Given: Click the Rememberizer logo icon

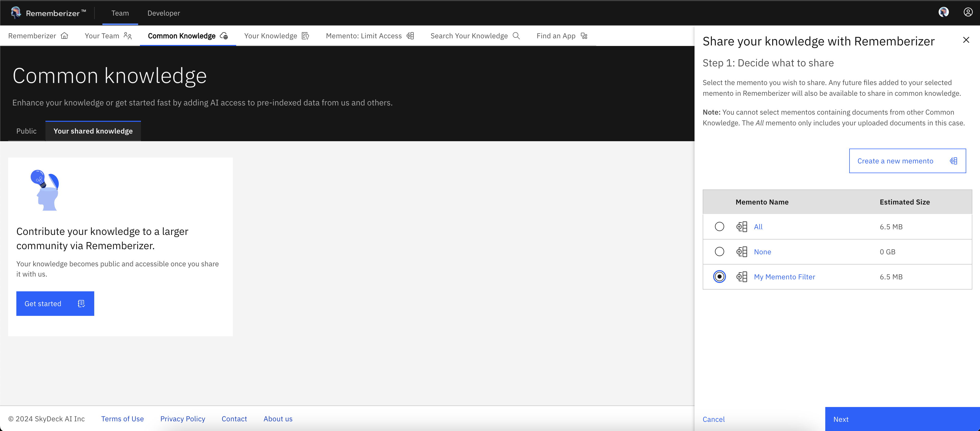Looking at the screenshot, I should point(16,13).
